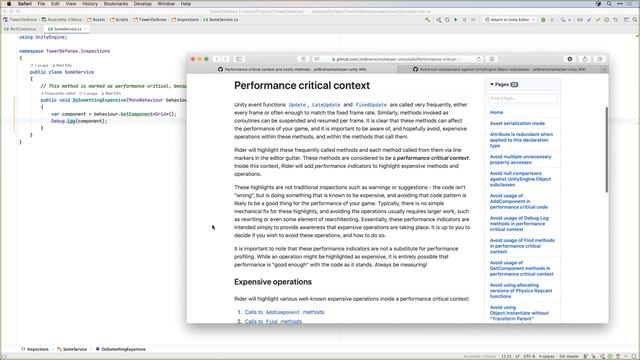Click Assembly-CSharp breadcrumb in Rider
This screenshot has height=360, width=640.
click(x=62, y=20)
